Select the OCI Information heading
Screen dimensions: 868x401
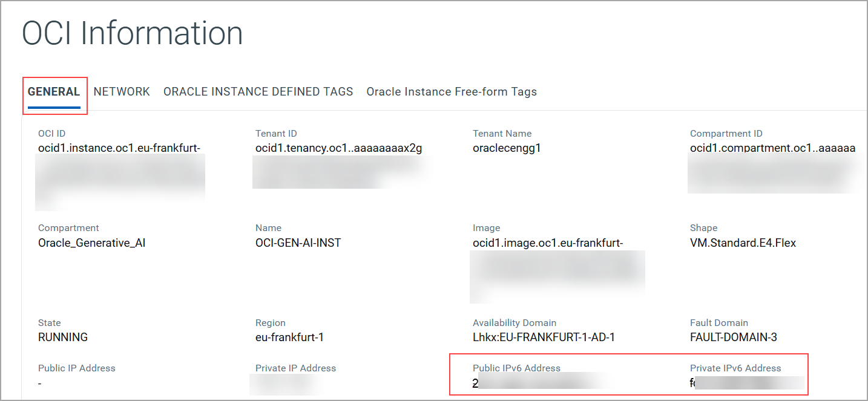coord(133,33)
